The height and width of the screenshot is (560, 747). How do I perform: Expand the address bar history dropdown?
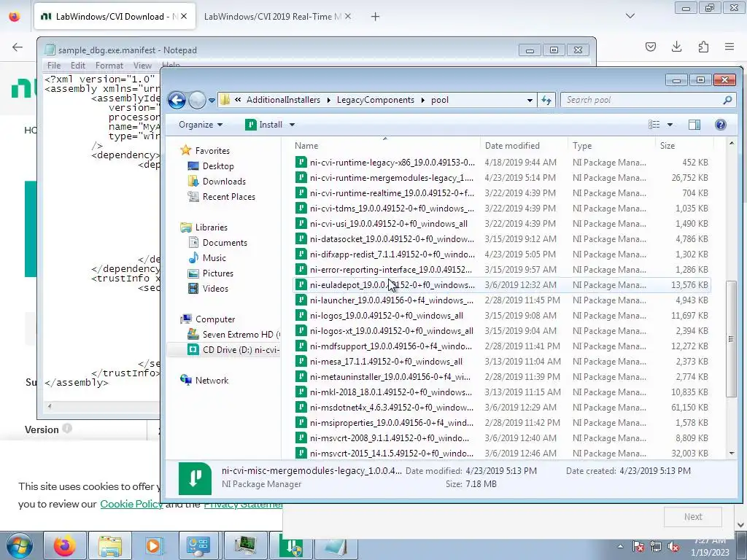pos(530,101)
